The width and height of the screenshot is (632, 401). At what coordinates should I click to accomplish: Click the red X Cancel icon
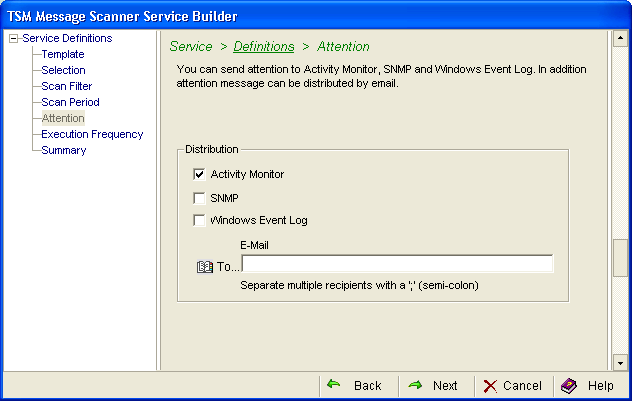pos(490,386)
